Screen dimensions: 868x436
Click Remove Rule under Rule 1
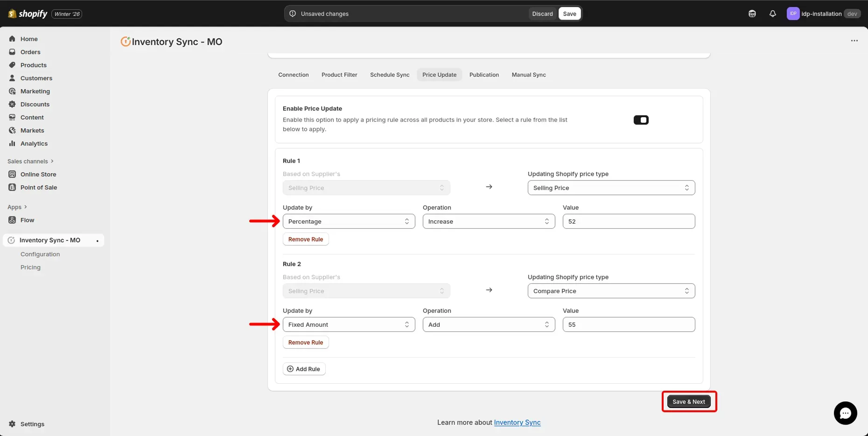pyautogui.click(x=306, y=239)
